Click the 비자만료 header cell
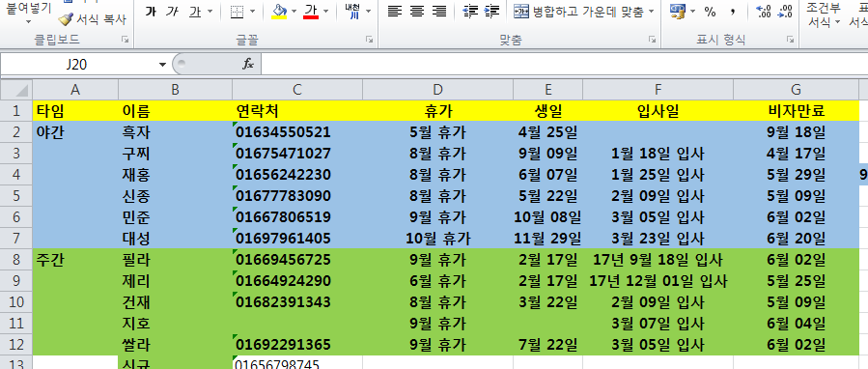The width and height of the screenshot is (868, 369). [x=796, y=111]
